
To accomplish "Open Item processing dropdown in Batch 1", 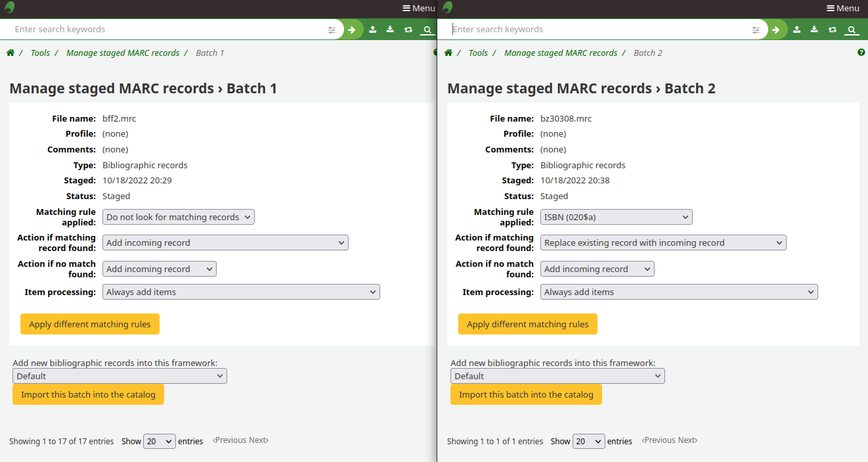I will coord(241,292).
